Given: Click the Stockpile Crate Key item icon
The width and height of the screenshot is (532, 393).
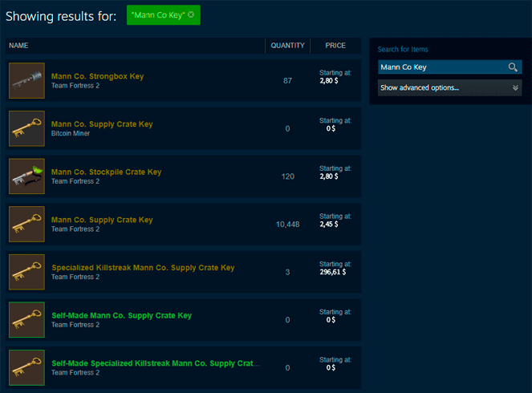Looking at the screenshot, I should pyautogui.click(x=26, y=176).
